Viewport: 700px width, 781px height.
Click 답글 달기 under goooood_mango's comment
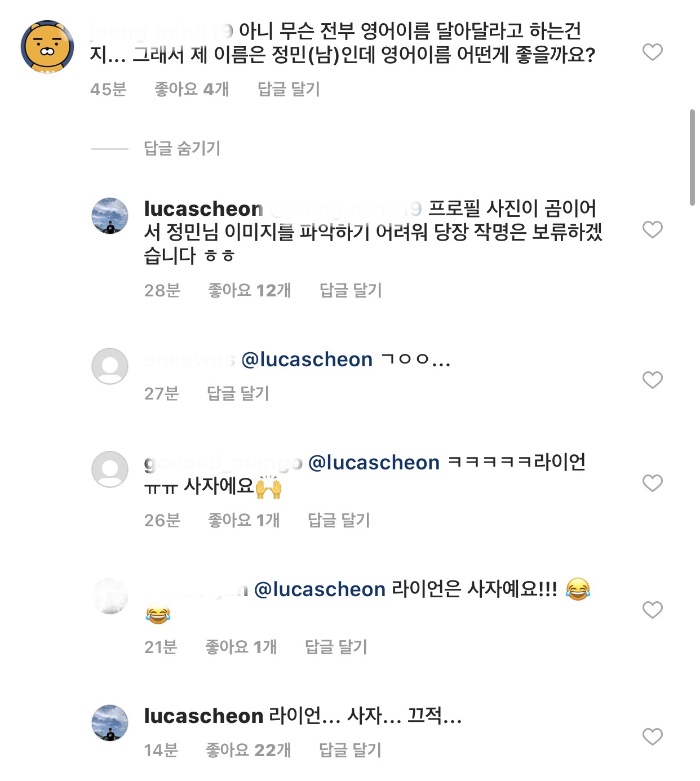340,521
